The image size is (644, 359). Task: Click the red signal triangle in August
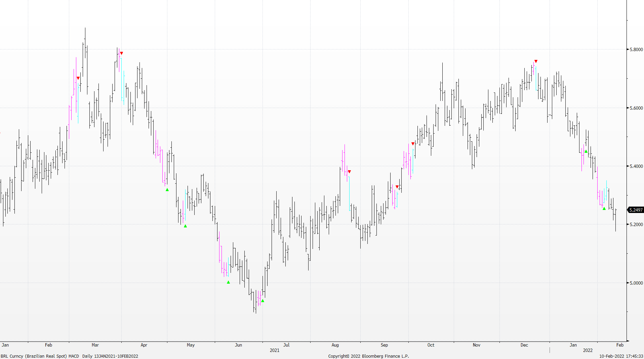tap(349, 172)
